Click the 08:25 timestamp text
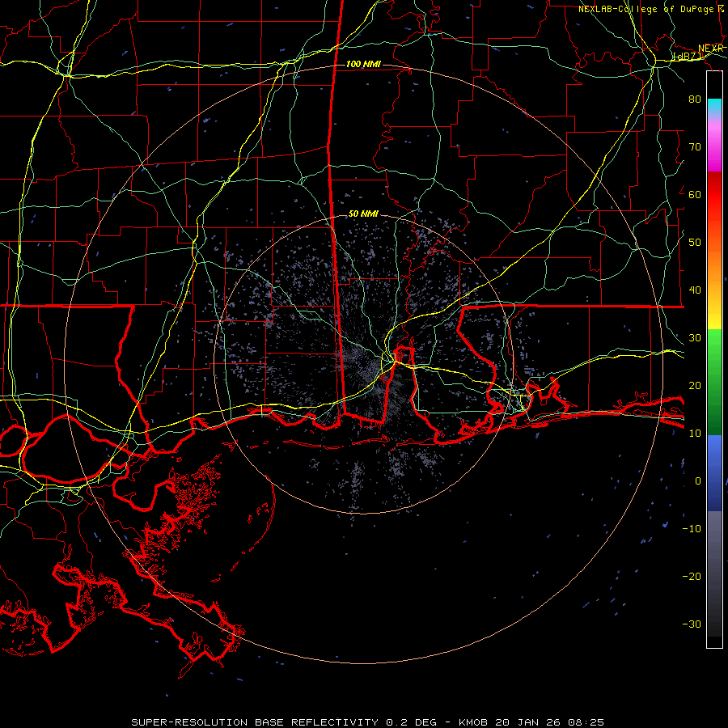 [x=586, y=722]
